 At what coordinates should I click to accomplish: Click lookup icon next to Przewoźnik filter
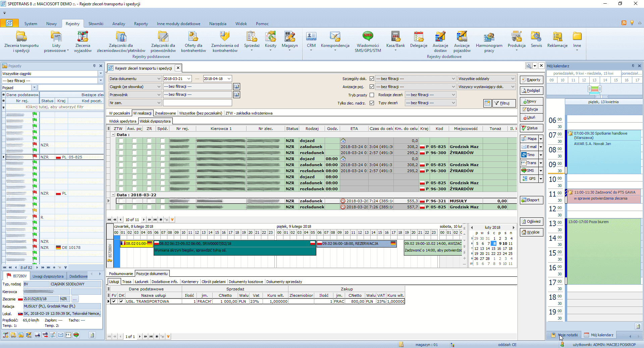click(236, 94)
